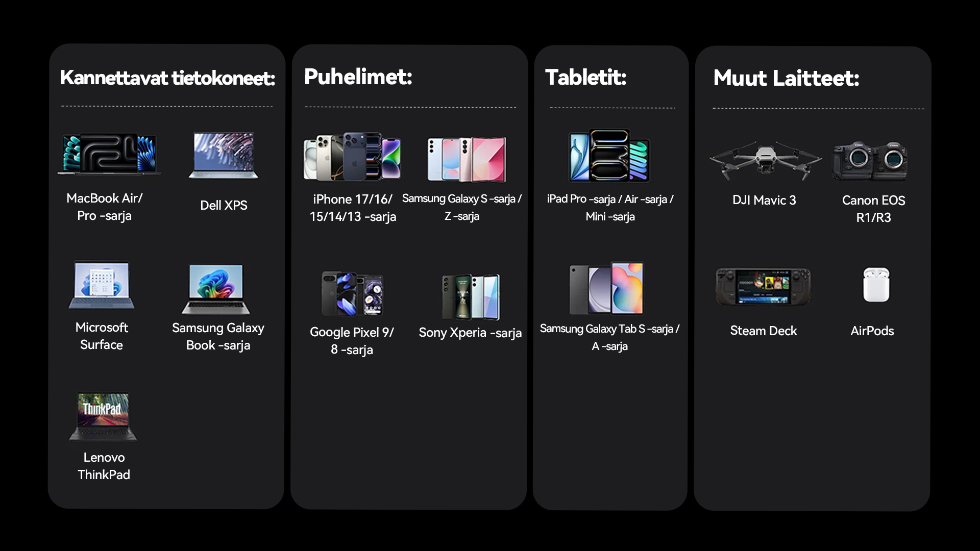Select the iPhone series phones image
The image size is (980, 551).
point(352,157)
